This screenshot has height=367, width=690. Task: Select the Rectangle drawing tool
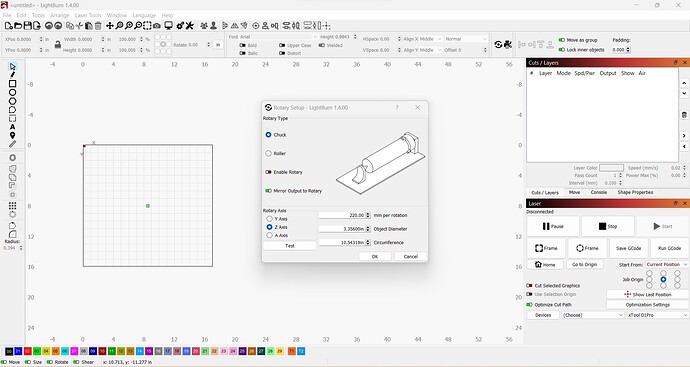tap(12, 84)
